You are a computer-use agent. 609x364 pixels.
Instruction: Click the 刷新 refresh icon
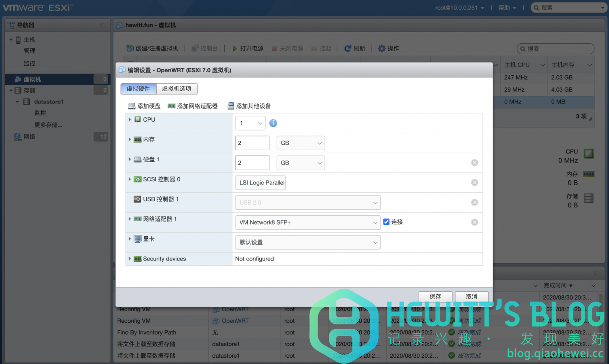[x=347, y=48]
